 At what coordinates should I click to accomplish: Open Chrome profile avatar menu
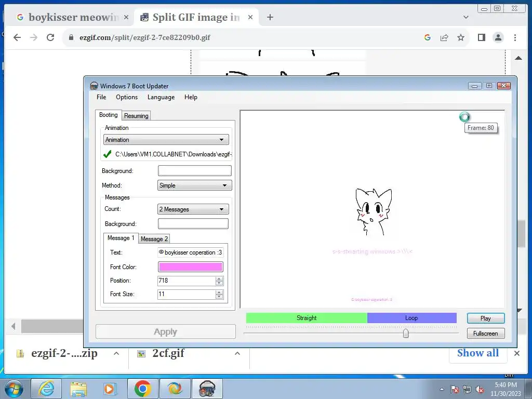point(498,37)
